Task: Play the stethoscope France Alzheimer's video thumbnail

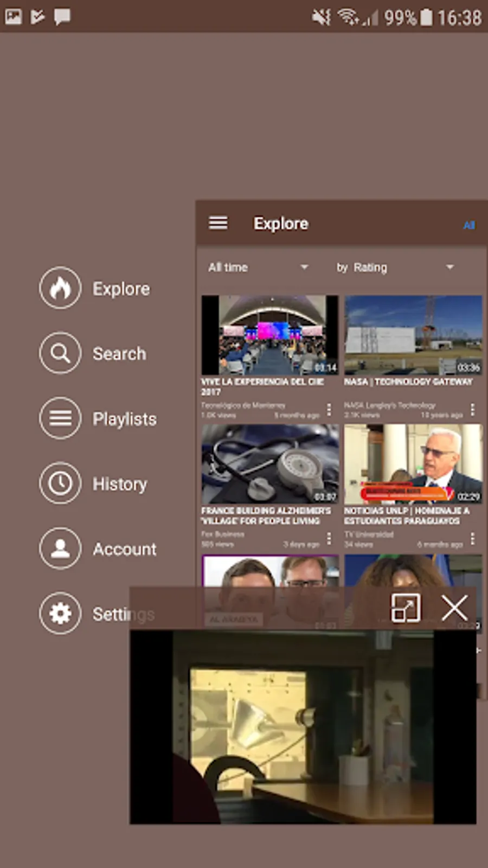Action: pos(270,464)
